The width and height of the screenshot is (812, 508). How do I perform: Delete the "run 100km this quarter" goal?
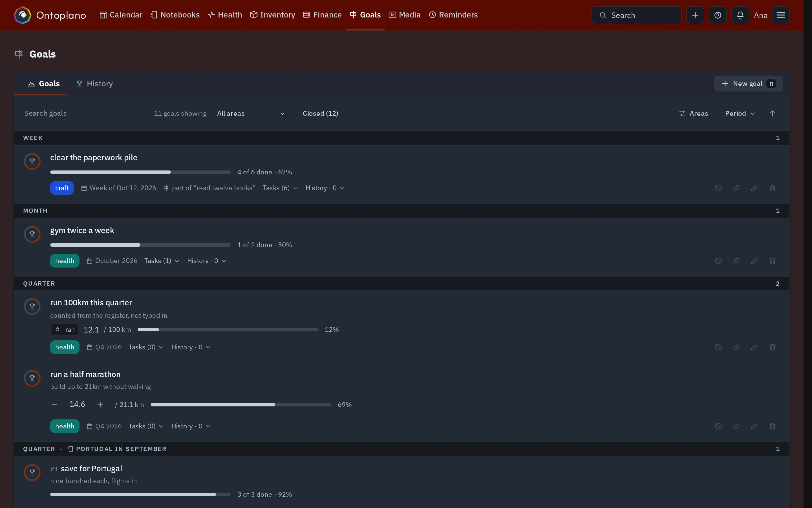(772, 347)
